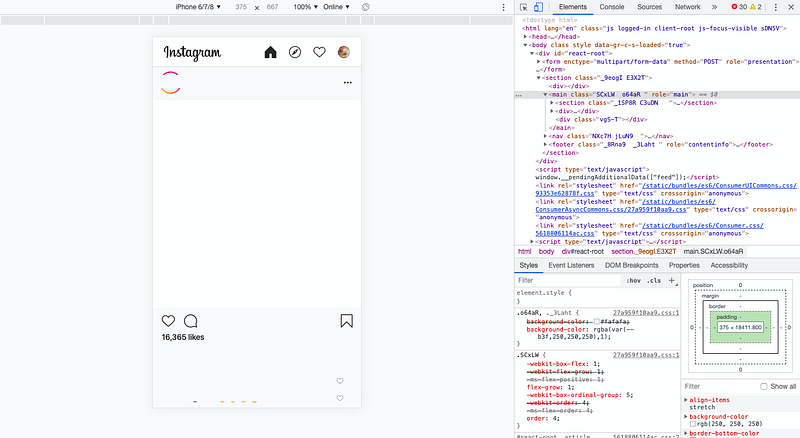Toggle the .cls class editor
Screen dimensions: 800x438
tap(654, 280)
